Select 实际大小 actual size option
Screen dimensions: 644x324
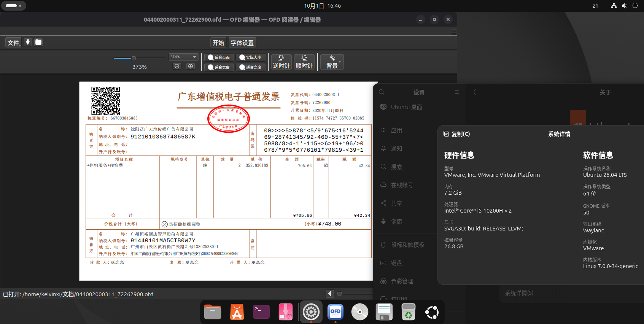(250, 57)
